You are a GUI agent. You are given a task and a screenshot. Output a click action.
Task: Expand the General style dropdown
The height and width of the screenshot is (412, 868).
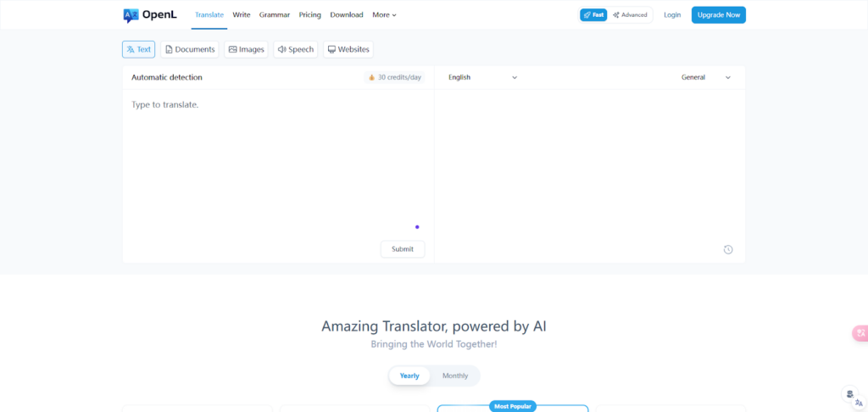(x=705, y=77)
